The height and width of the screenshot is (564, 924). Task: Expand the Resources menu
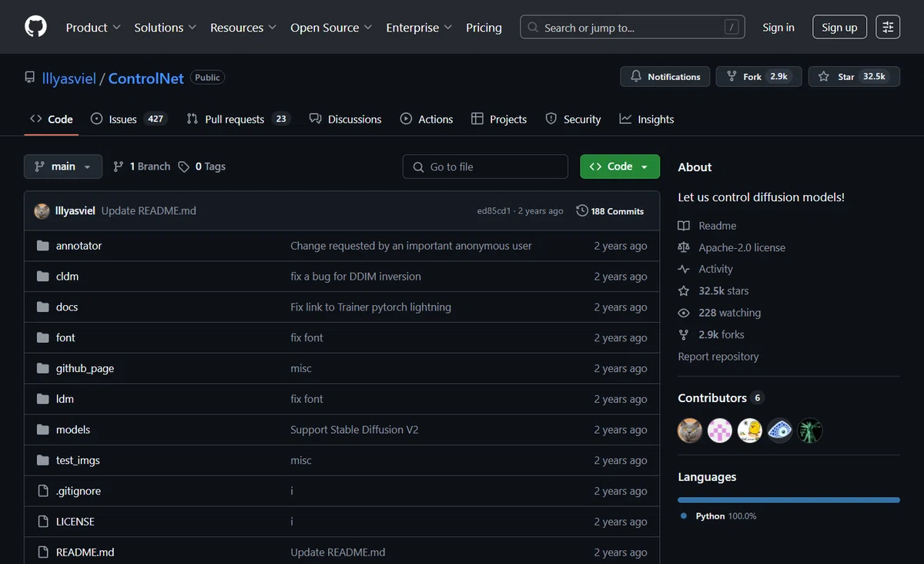click(x=243, y=27)
